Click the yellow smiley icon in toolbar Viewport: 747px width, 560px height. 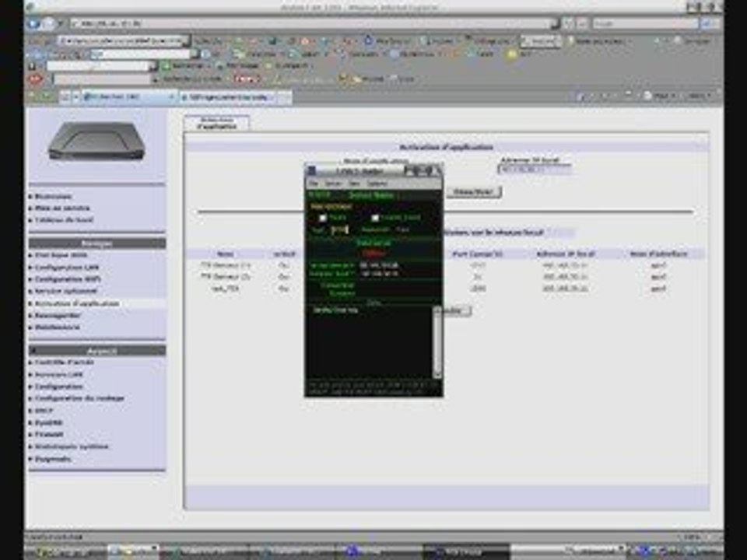512,54
